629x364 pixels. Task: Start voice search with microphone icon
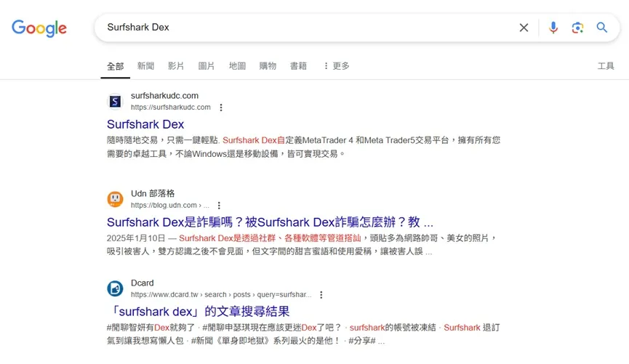(x=553, y=28)
